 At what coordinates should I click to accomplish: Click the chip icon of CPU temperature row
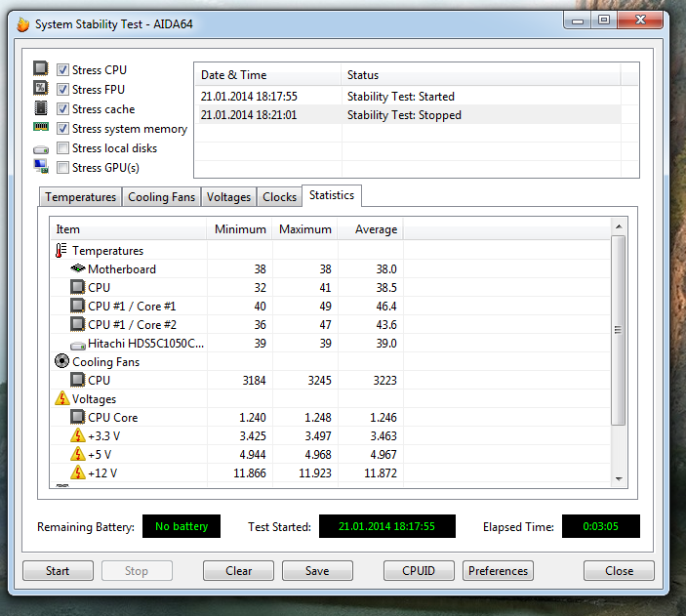(x=77, y=287)
